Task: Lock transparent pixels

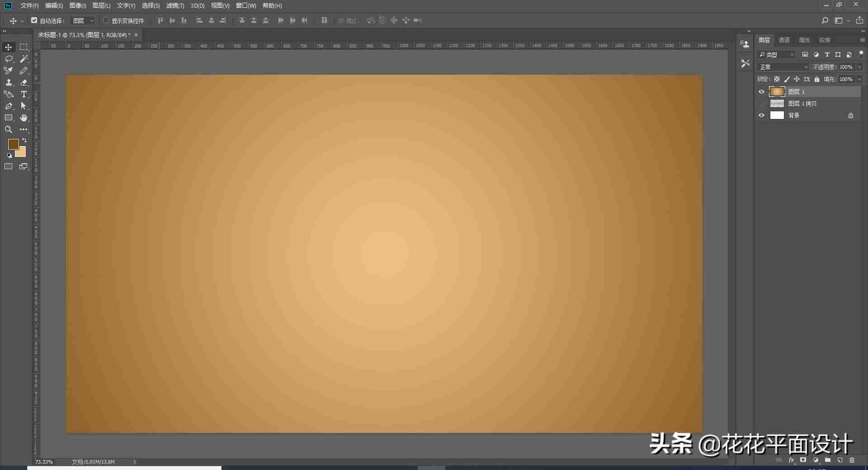Action: coord(777,79)
